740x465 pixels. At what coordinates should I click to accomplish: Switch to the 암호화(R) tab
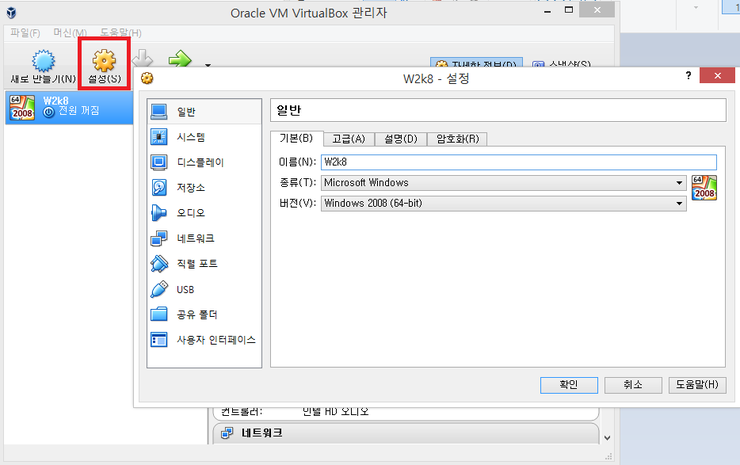coord(456,139)
